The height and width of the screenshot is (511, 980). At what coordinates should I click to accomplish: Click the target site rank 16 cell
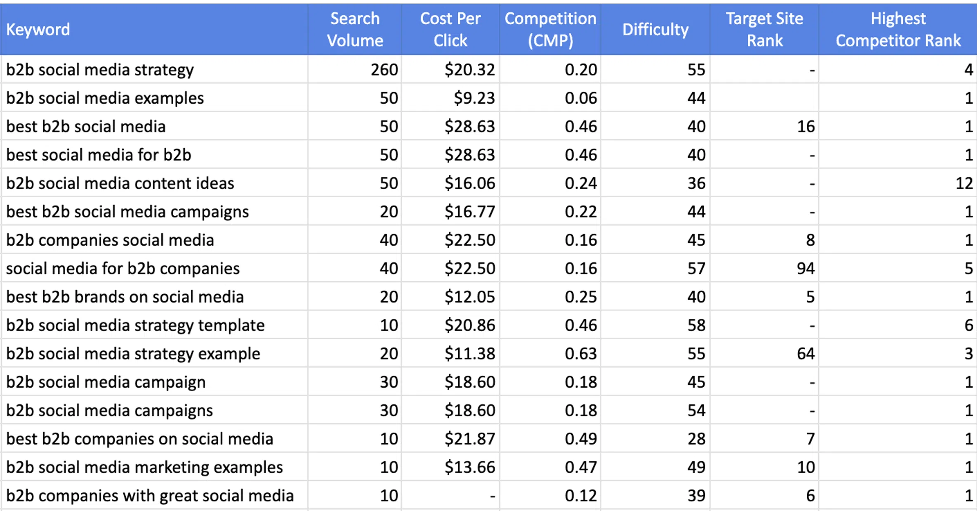pyautogui.click(x=764, y=126)
